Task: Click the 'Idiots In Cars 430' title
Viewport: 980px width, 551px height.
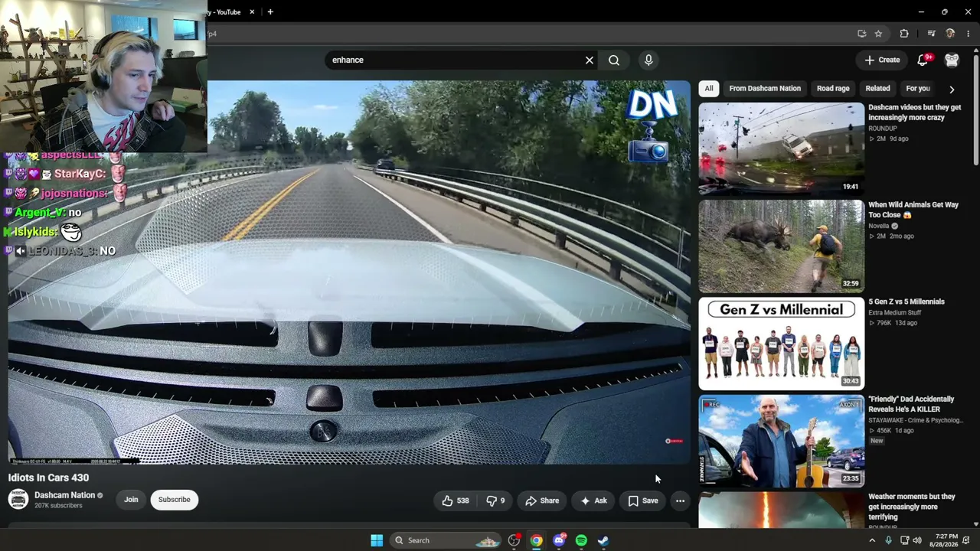Action: [x=48, y=478]
